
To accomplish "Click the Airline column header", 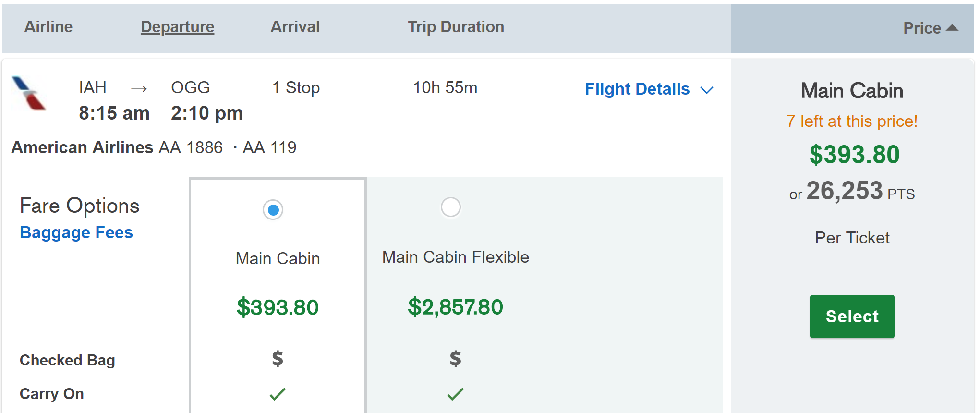I will tap(48, 27).
